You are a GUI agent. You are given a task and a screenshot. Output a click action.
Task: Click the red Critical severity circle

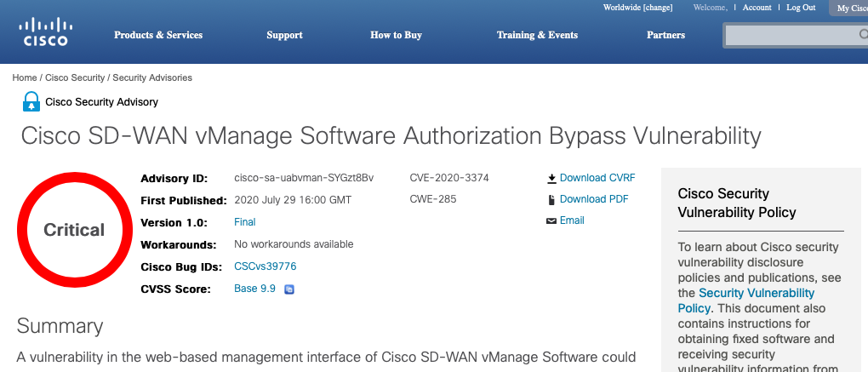[x=74, y=230]
